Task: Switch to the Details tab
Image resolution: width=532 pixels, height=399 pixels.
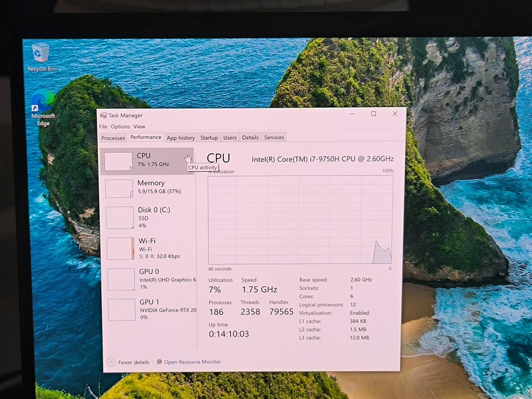Action: [x=250, y=137]
